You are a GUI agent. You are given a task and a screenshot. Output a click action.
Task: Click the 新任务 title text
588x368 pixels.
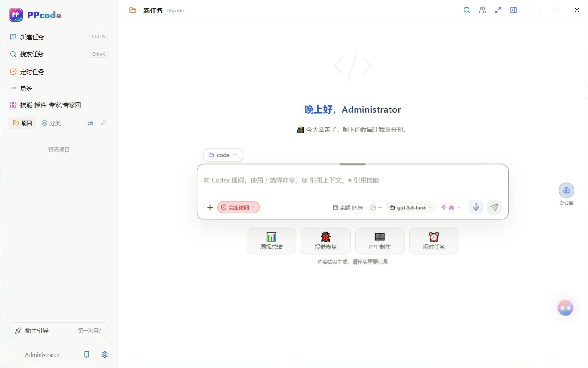pos(153,11)
